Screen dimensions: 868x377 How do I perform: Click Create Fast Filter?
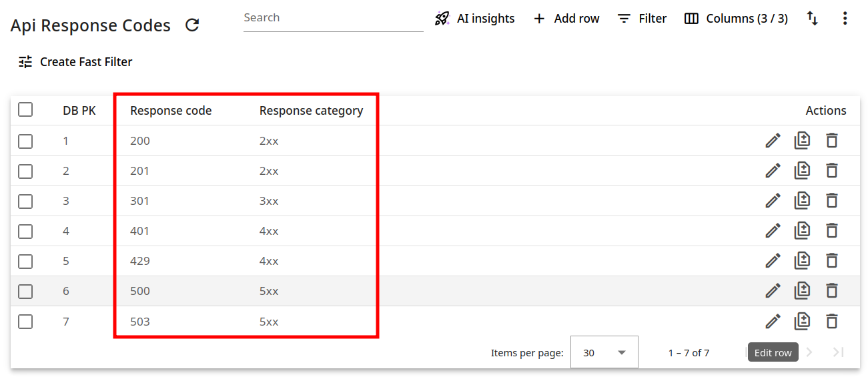(x=75, y=62)
